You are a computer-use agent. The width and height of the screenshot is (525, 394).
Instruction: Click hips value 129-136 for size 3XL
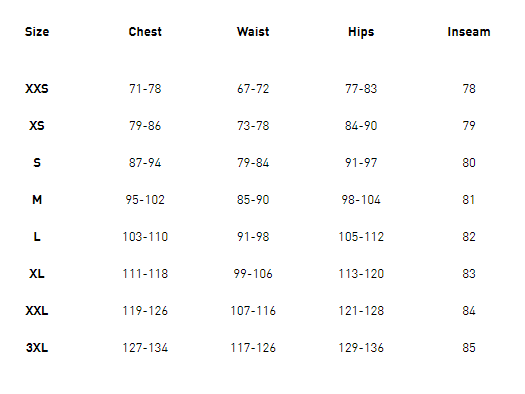coord(361,347)
